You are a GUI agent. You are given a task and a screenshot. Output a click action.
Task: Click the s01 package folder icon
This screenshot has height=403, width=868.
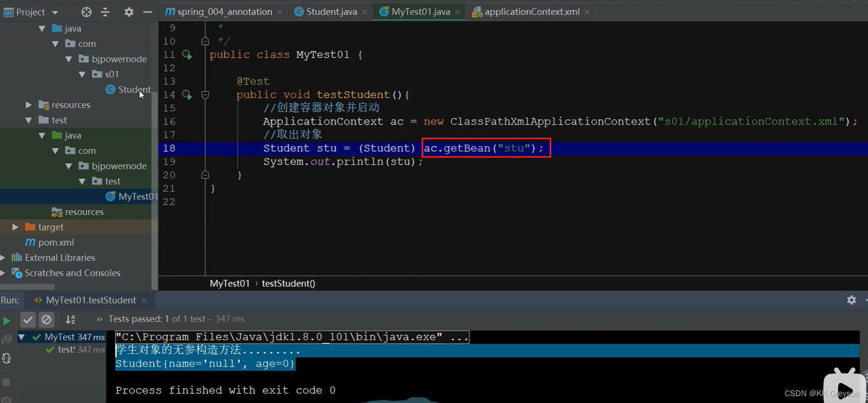(97, 74)
